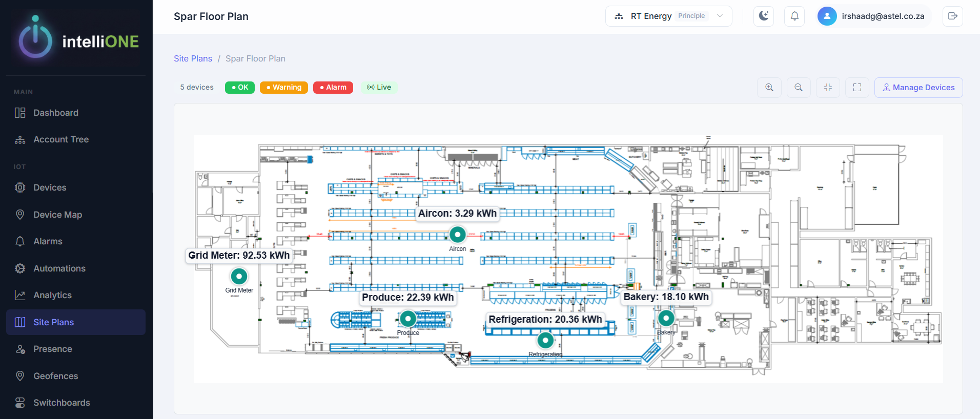980x419 pixels.
Task: Fit the floor plan to view
Action: (x=827, y=88)
